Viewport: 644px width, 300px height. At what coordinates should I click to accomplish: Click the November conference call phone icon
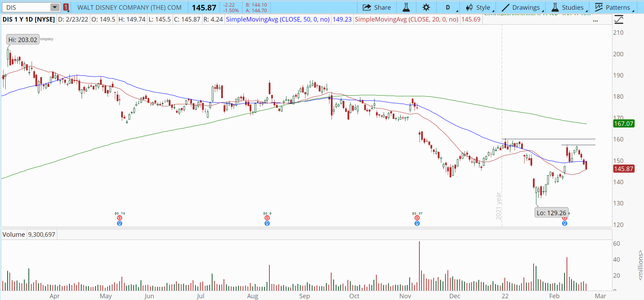[x=417, y=218]
